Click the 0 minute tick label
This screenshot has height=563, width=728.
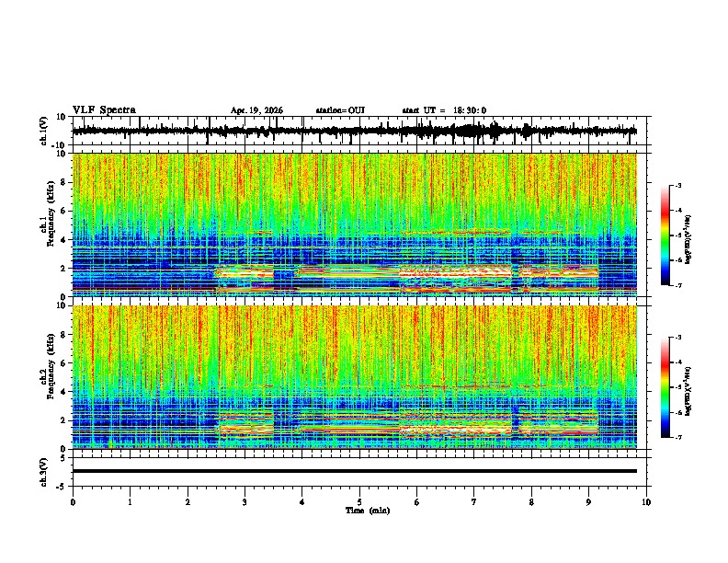(73, 502)
